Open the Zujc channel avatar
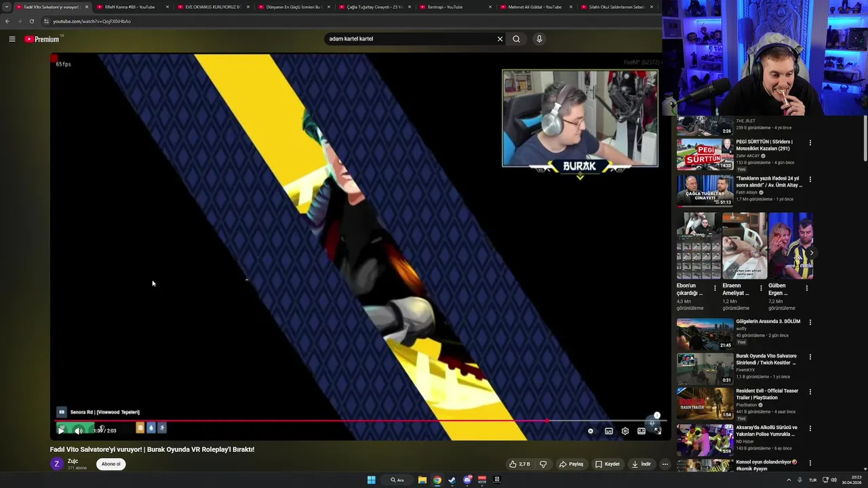This screenshot has width=868, height=488. click(x=56, y=464)
